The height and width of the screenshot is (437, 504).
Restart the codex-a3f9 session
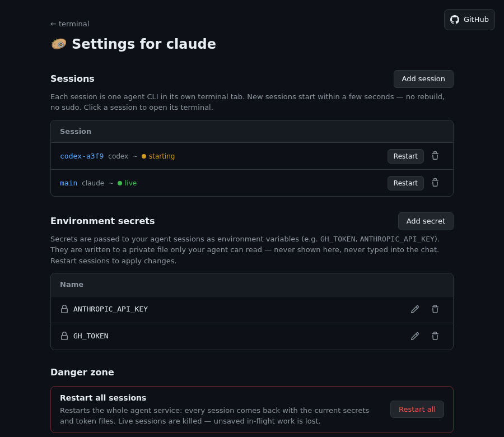click(x=405, y=156)
